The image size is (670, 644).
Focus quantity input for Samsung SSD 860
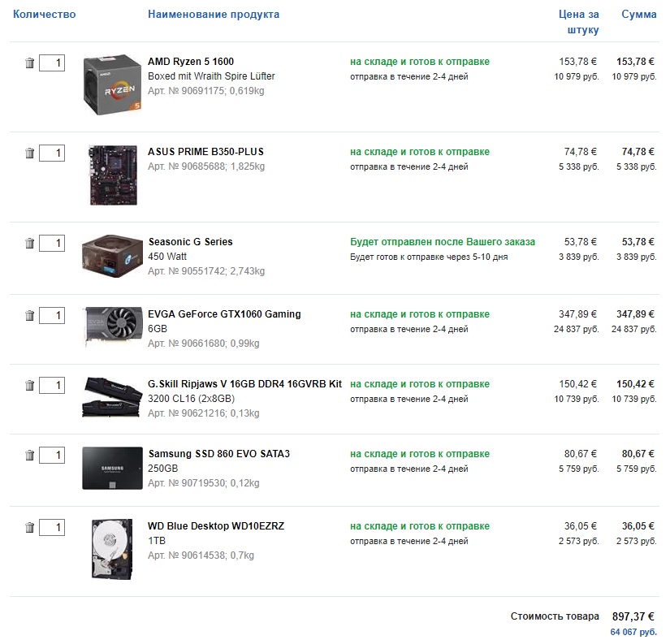pyautogui.click(x=52, y=455)
